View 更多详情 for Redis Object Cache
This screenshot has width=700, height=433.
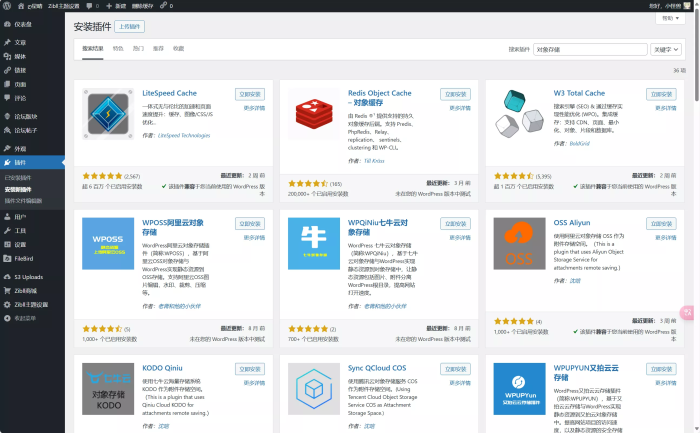tap(458, 107)
